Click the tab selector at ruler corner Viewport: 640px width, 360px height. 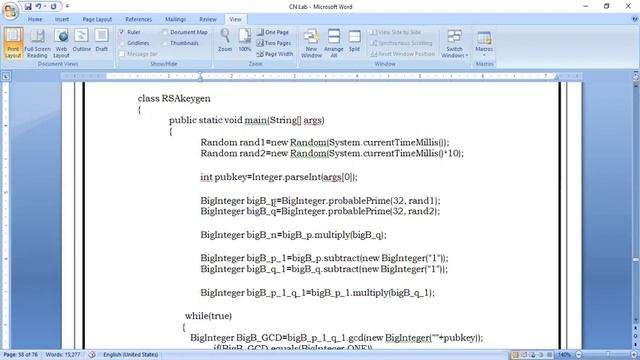(6, 76)
